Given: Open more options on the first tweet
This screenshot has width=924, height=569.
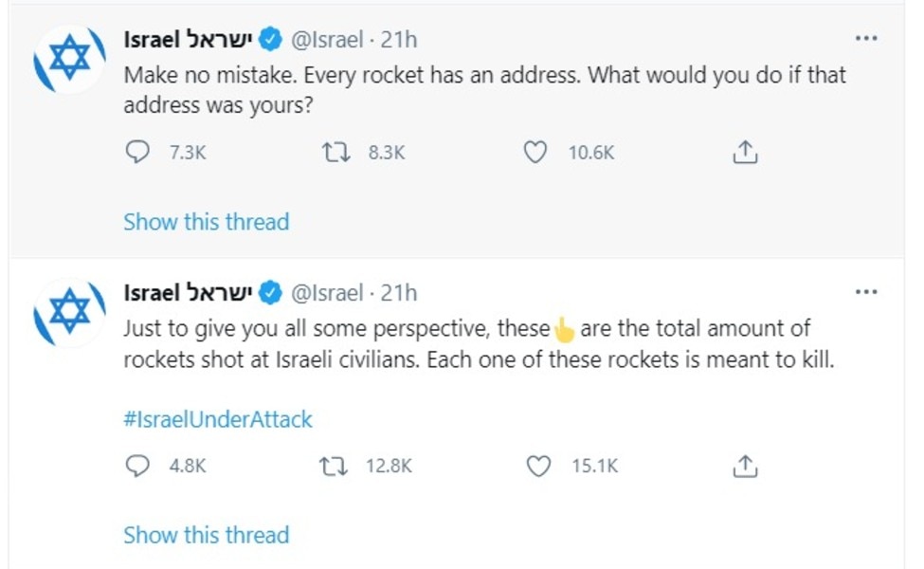Looking at the screenshot, I should click(865, 36).
